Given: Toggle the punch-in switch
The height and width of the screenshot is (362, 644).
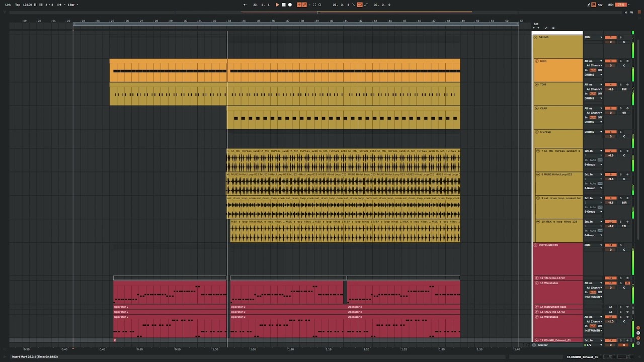Looking at the screenshot, I should tap(353, 5).
